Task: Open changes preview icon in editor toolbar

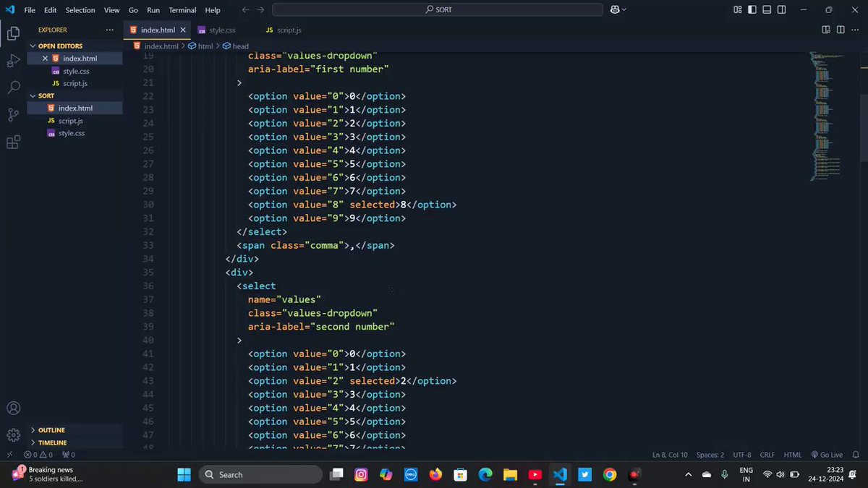Action: (x=826, y=30)
